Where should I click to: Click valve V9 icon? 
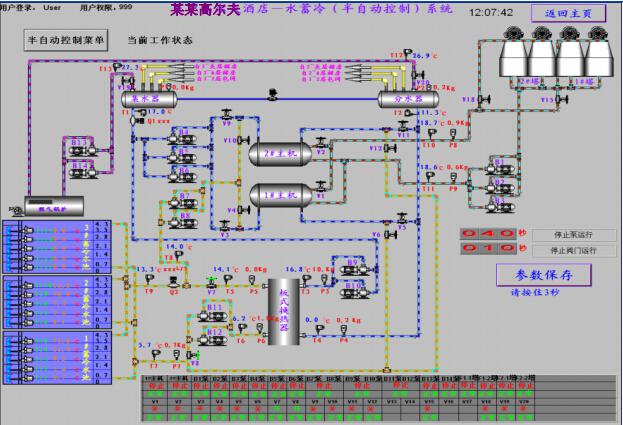227,114
